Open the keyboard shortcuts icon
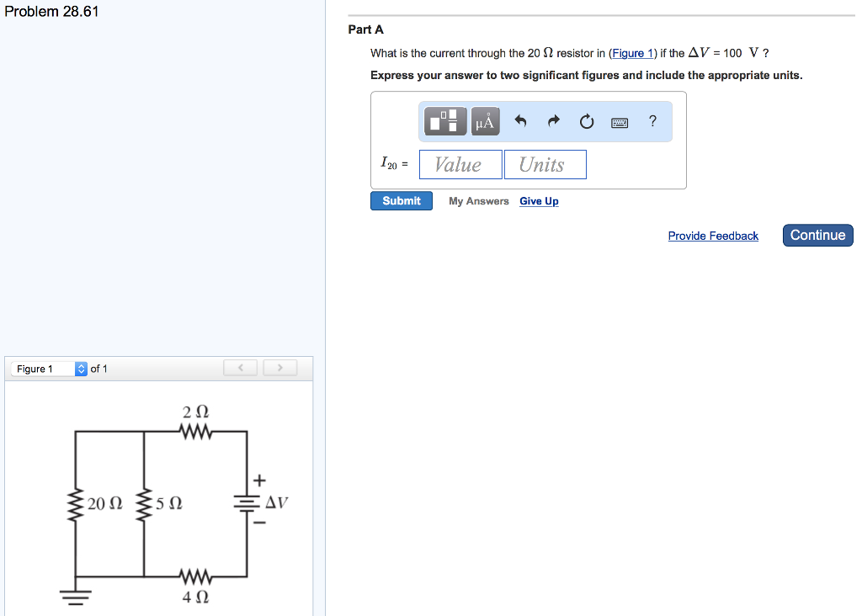Screen dimensions: 862x616 (619, 121)
